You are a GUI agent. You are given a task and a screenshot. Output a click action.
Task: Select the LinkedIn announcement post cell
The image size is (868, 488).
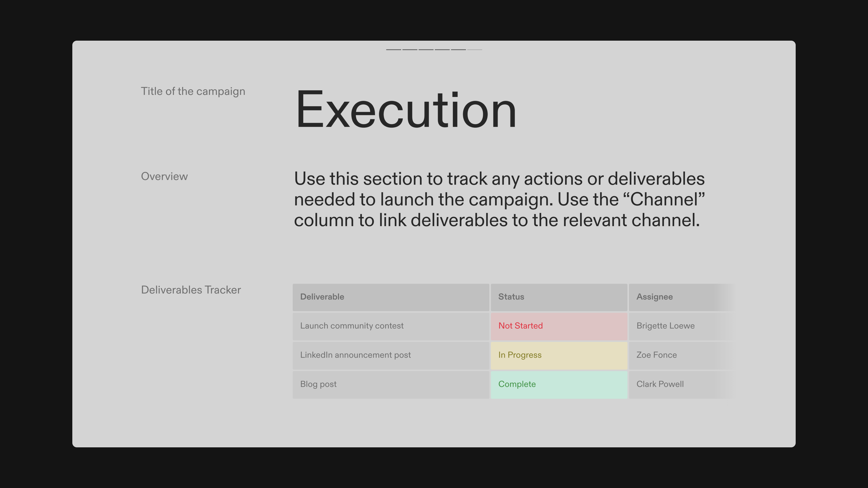[391, 355]
